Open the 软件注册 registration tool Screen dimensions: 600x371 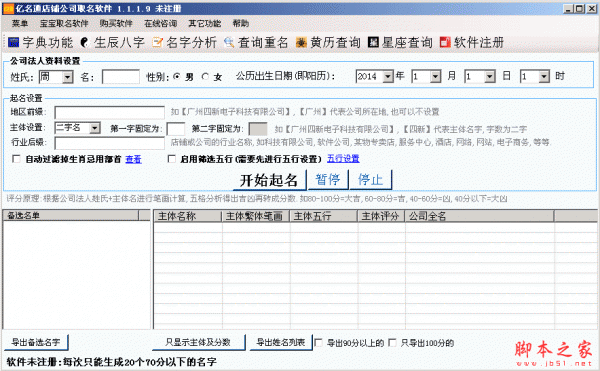point(472,42)
